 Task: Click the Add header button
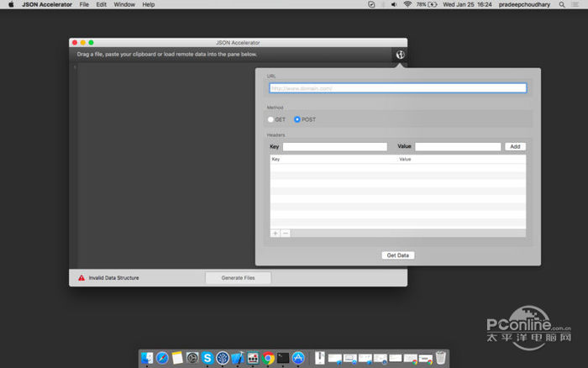click(x=515, y=147)
